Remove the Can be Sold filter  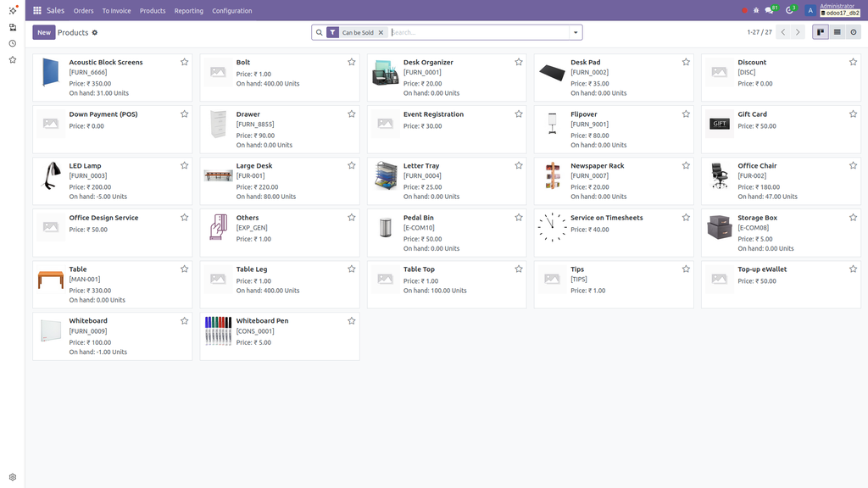(x=381, y=33)
